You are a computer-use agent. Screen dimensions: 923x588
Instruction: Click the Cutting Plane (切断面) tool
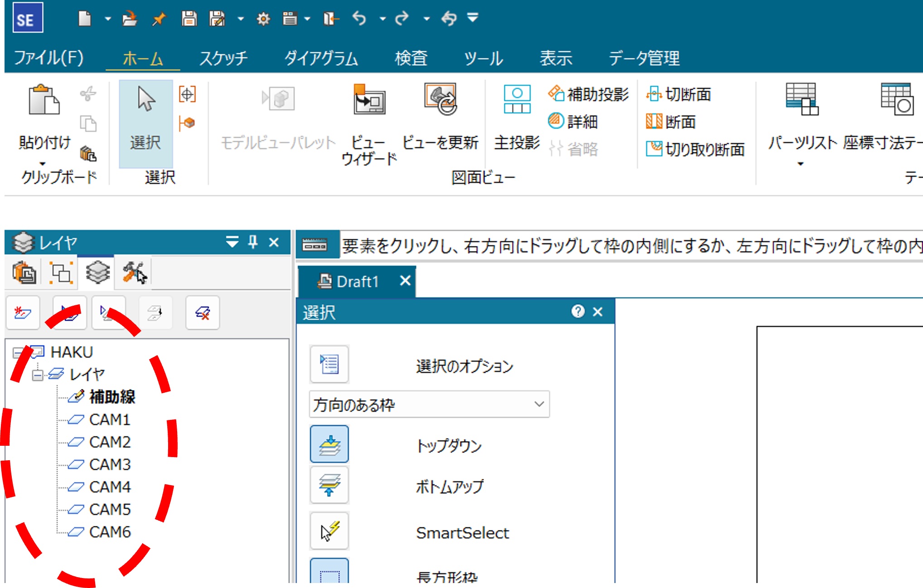653,94
